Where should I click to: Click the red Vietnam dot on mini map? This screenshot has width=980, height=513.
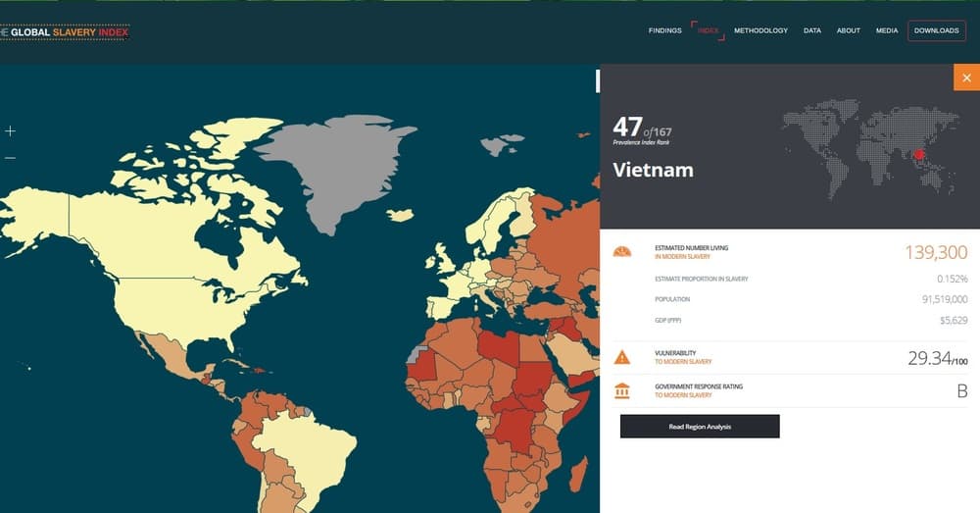click(919, 155)
